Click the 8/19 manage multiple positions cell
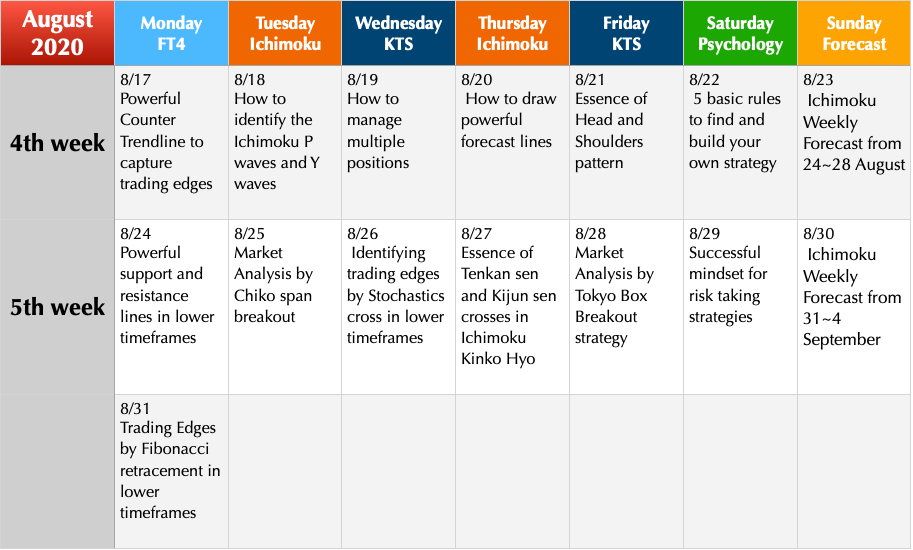Screen dimensions: 913x550 (x=398, y=143)
